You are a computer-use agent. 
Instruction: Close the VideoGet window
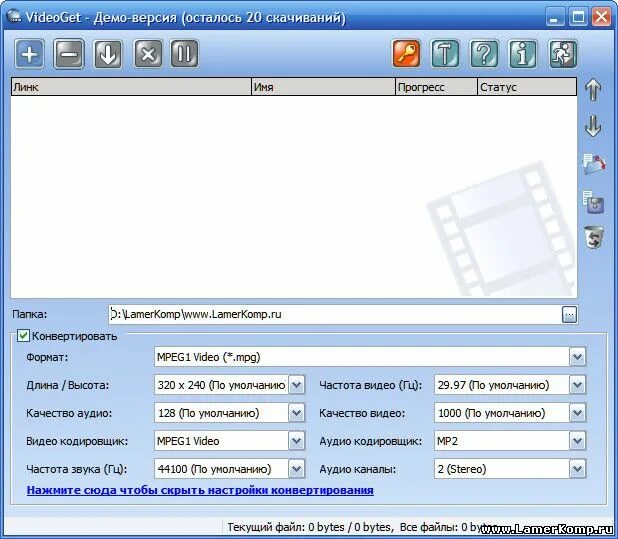pyautogui.click(x=601, y=17)
